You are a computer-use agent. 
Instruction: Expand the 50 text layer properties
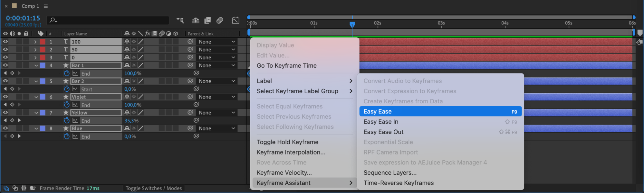(x=35, y=50)
